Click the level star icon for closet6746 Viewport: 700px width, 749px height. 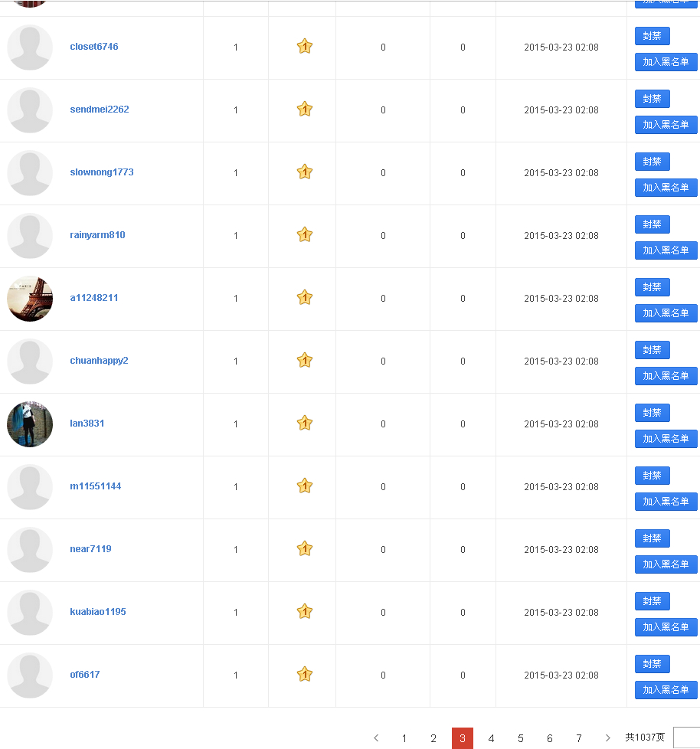coord(305,47)
